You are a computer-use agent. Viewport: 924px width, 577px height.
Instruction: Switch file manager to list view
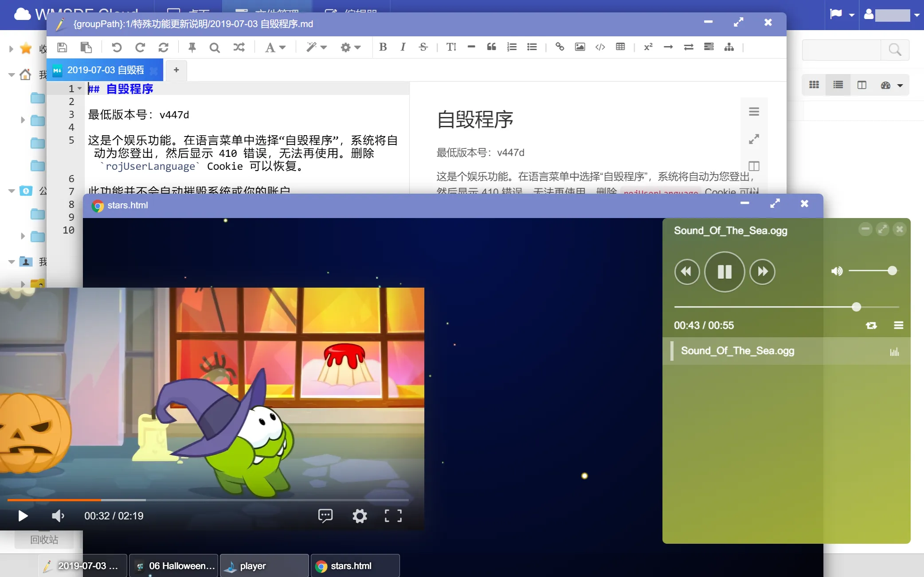click(838, 85)
